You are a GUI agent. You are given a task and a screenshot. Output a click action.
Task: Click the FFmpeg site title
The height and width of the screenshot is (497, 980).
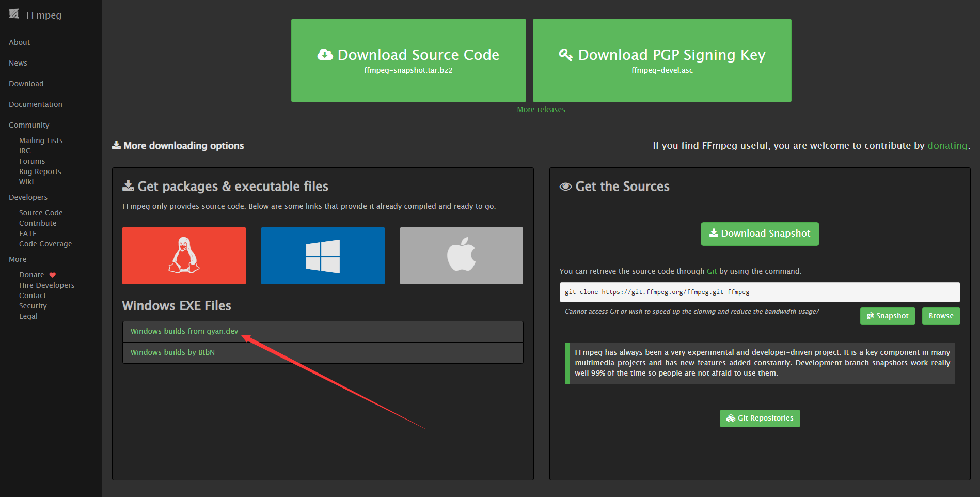pyautogui.click(x=44, y=15)
